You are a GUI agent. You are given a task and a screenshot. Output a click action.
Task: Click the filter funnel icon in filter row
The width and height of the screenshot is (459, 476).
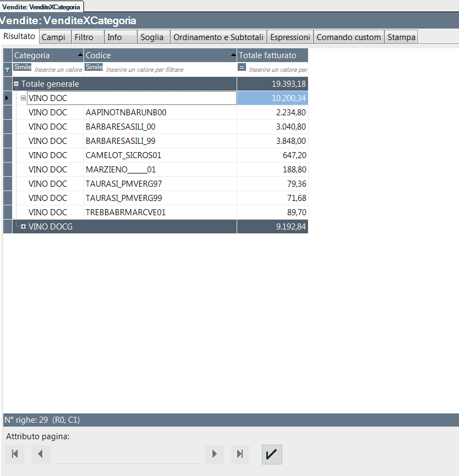point(7,70)
